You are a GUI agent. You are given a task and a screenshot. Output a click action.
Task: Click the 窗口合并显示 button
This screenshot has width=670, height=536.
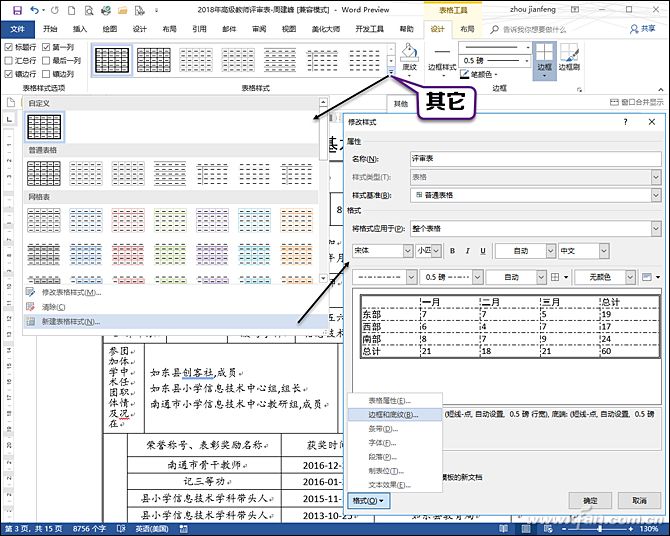pyautogui.click(x=637, y=102)
